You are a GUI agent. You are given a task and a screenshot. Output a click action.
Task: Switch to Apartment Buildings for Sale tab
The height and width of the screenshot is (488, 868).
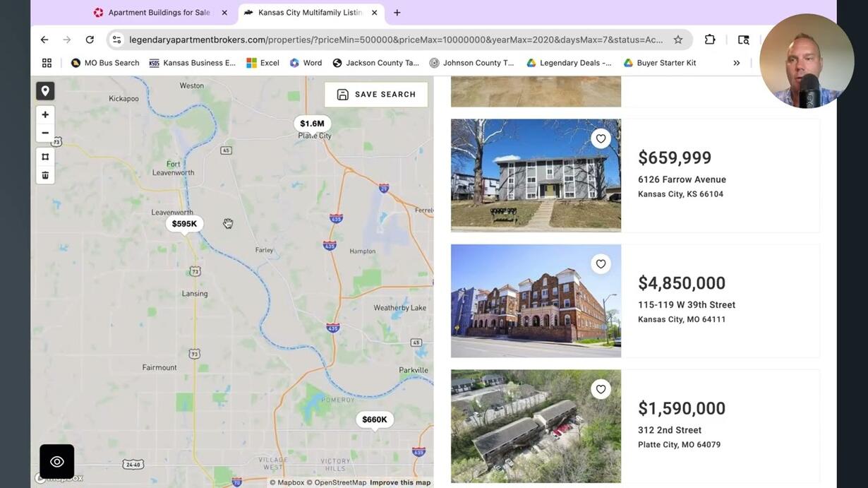click(x=161, y=13)
